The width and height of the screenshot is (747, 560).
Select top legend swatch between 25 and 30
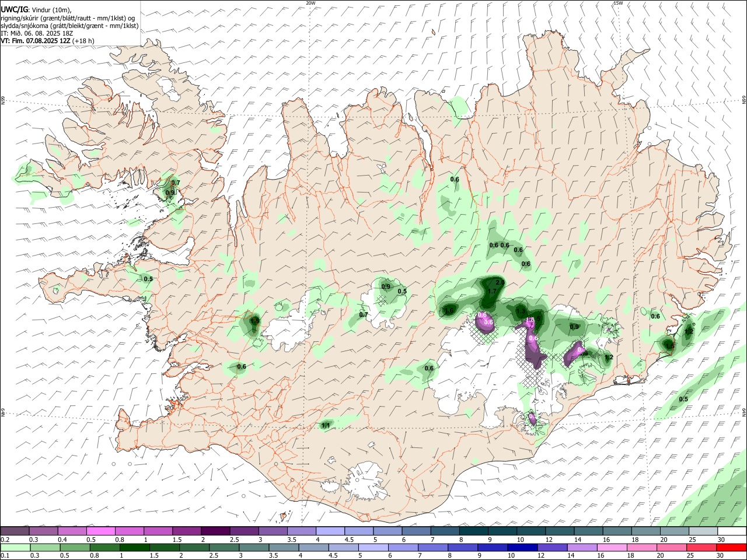coord(703,531)
